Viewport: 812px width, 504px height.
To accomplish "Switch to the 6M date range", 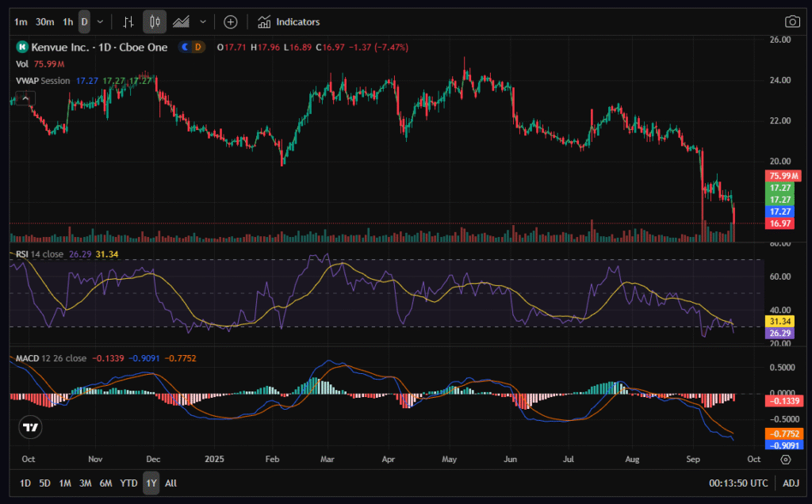I will pos(105,483).
